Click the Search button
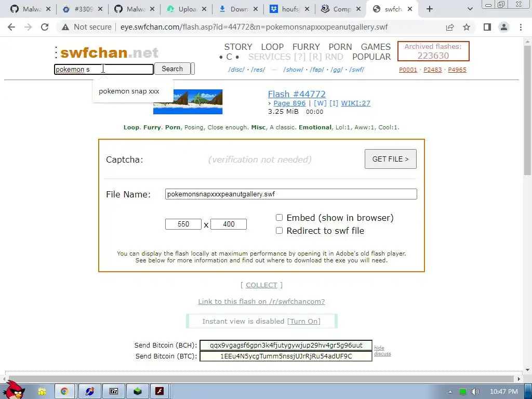Image resolution: width=532 pixels, height=399 pixels. [x=172, y=69]
